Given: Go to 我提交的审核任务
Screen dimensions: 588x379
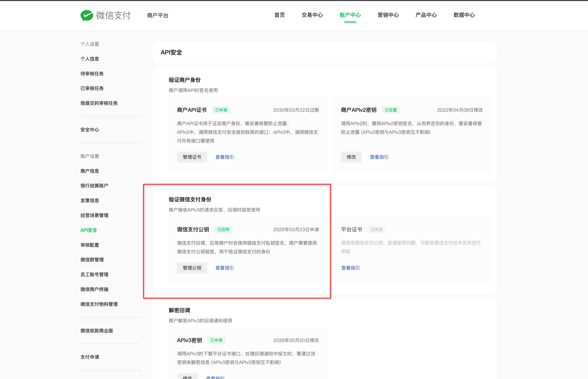Looking at the screenshot, I should tap(99, 103).
